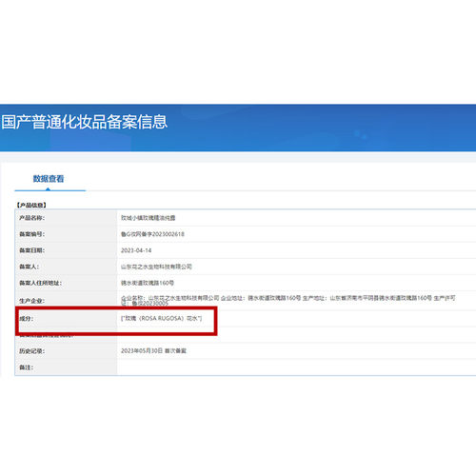This screenshot has width=476, height=476.
Task: Select the 2023年05月30日 history entry
Action: pyautogui.click(x=153, y=350)
